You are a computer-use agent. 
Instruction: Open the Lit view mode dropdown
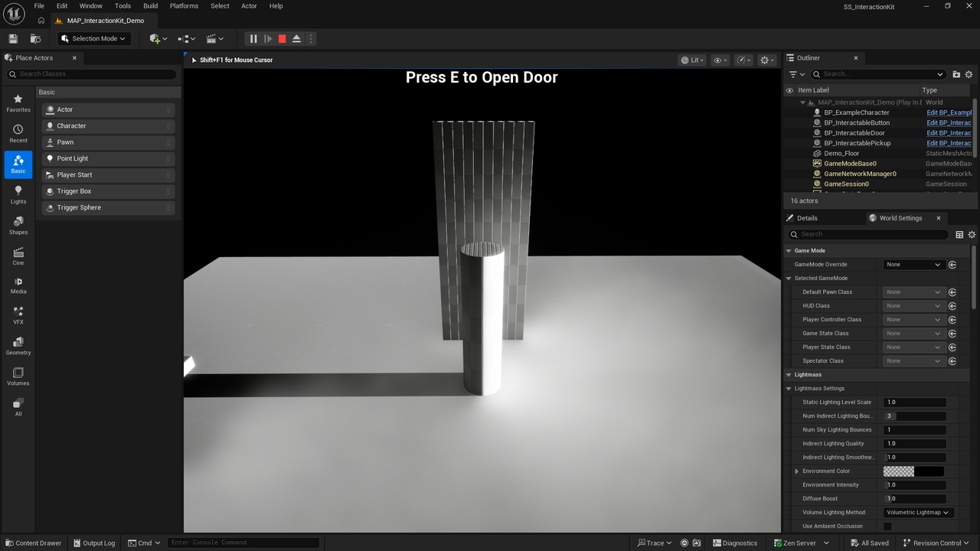tap(692, 60)
